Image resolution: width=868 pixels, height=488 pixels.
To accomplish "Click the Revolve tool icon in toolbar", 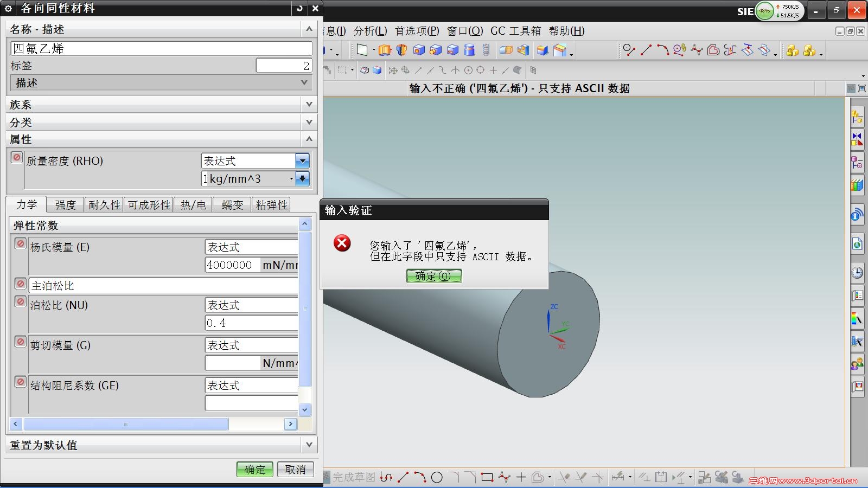I will pyautogui.click(x=401, y=50).
